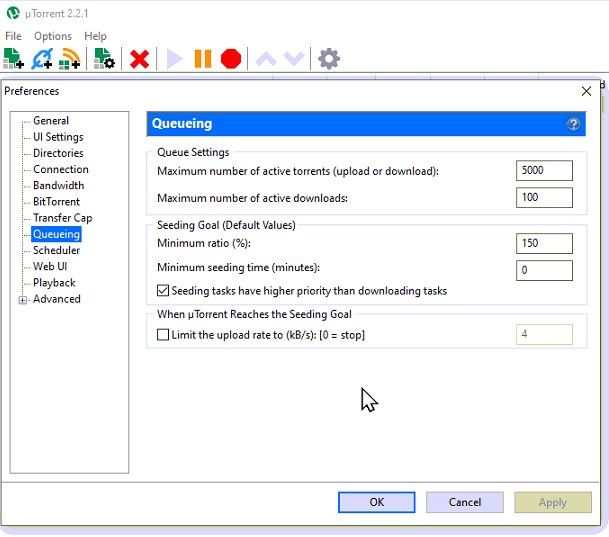This screenshot has height=537, width=609.
Task: Open the File menu
Action: [x=15, y=36]
